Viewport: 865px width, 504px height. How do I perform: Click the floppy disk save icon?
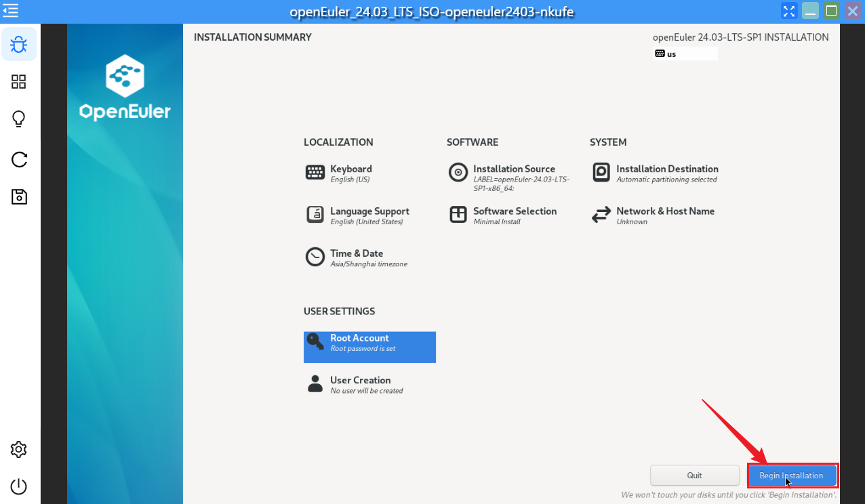(x=19, y=196)
